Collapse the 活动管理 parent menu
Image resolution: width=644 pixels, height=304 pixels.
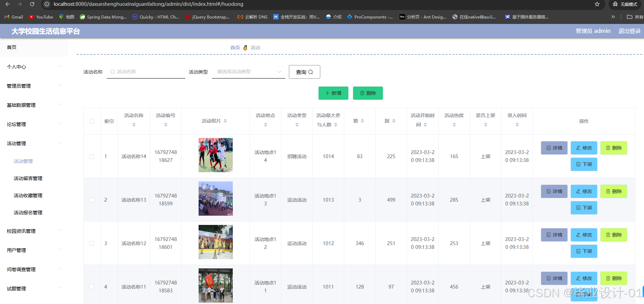pos(34,143)
